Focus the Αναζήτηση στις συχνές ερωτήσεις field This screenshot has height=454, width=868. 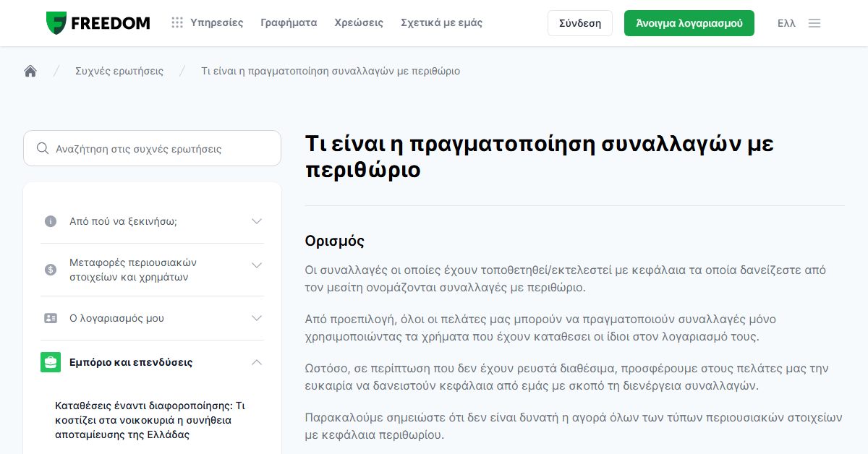(152, 148)
